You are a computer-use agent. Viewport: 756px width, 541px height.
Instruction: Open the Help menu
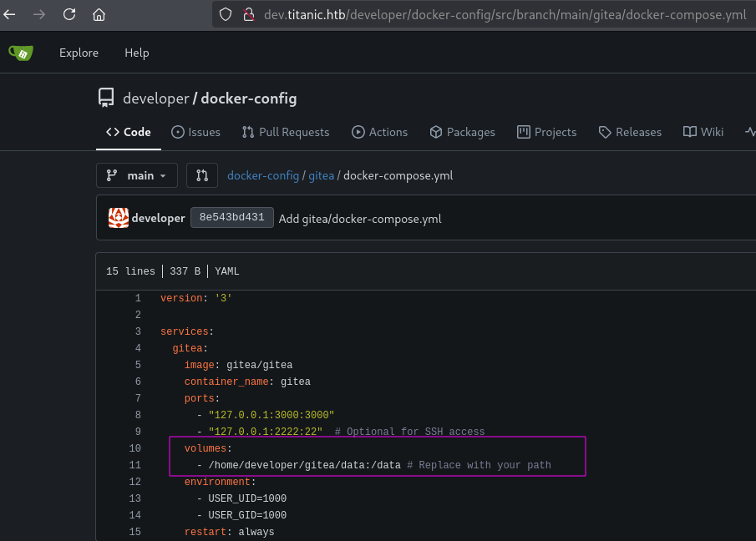pos(136,53)
